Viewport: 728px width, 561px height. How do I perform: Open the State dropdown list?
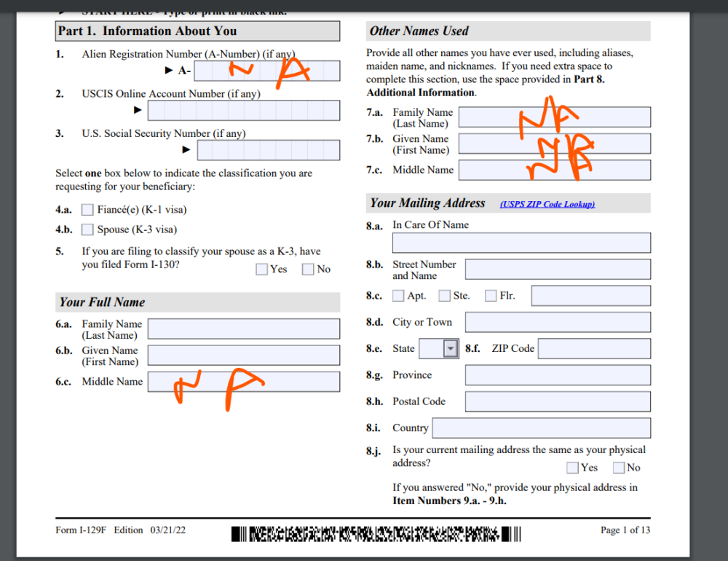[x=451, y=348]
